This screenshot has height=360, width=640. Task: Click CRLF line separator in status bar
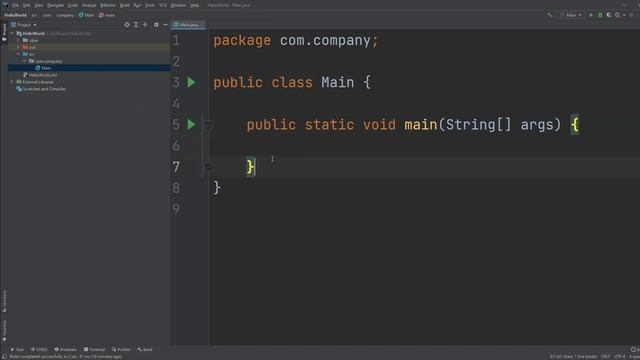coord(605,357)
